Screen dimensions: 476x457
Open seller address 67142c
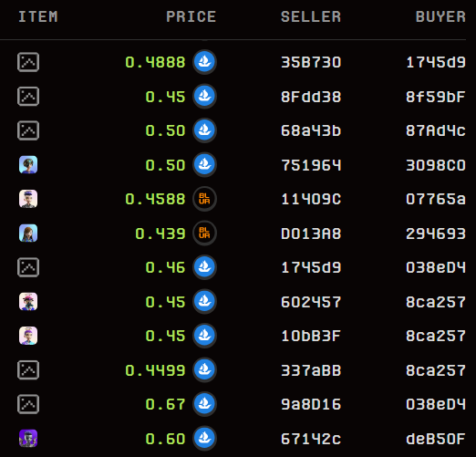pos(311,439)
